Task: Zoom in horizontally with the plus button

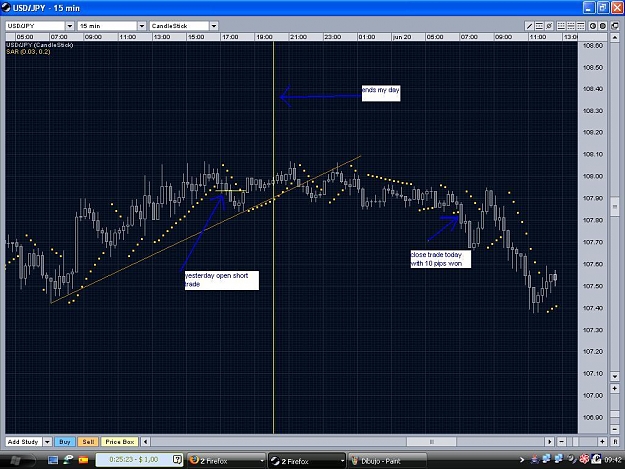Action: point(602,442)
